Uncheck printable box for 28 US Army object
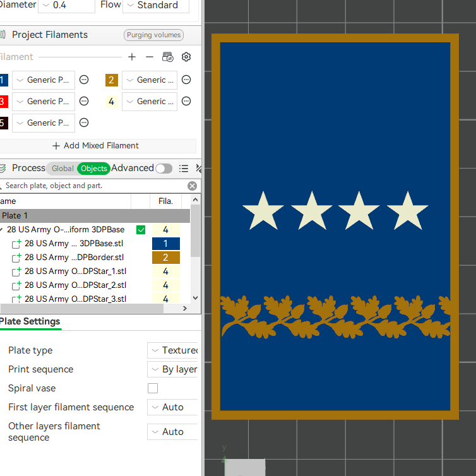The width and height of the screenshot is (476, 476). (x=141, y=230)
